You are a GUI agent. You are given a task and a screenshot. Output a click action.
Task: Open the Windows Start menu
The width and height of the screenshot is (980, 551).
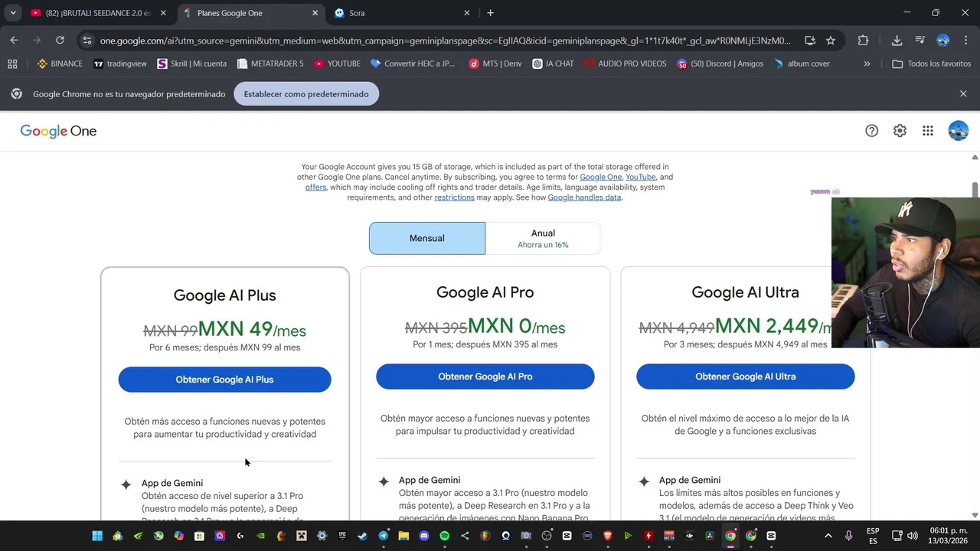97,536
